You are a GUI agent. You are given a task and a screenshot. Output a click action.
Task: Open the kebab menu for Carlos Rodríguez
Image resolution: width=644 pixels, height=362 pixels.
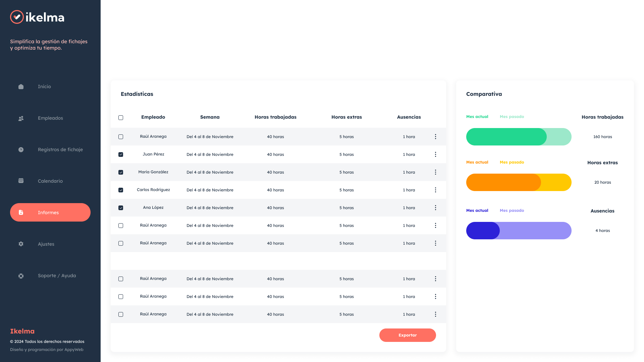coord(435,190)
